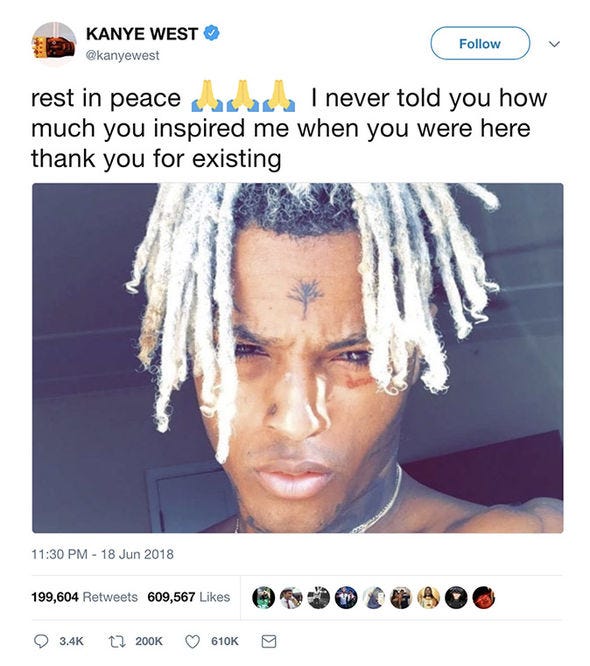Viewport: 590px width, 666px height.
Task: Click the envelope direct message icon
Action: 268,641
